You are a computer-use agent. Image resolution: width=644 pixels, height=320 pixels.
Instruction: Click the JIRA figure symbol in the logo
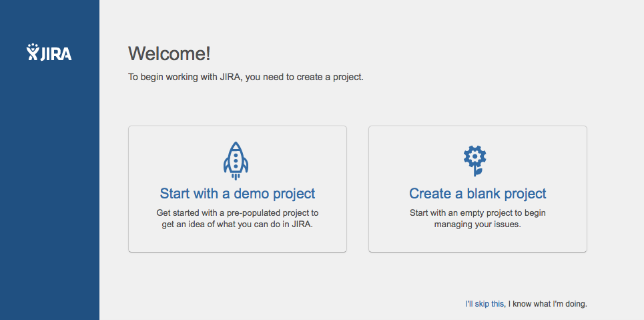[x=33, y=52]
